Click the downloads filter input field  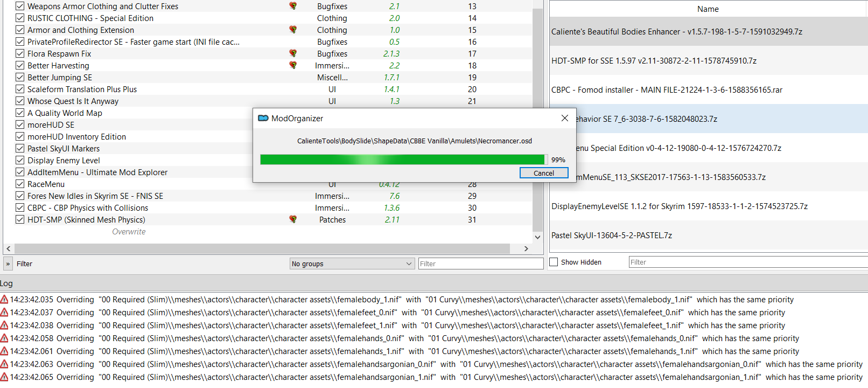748,262
